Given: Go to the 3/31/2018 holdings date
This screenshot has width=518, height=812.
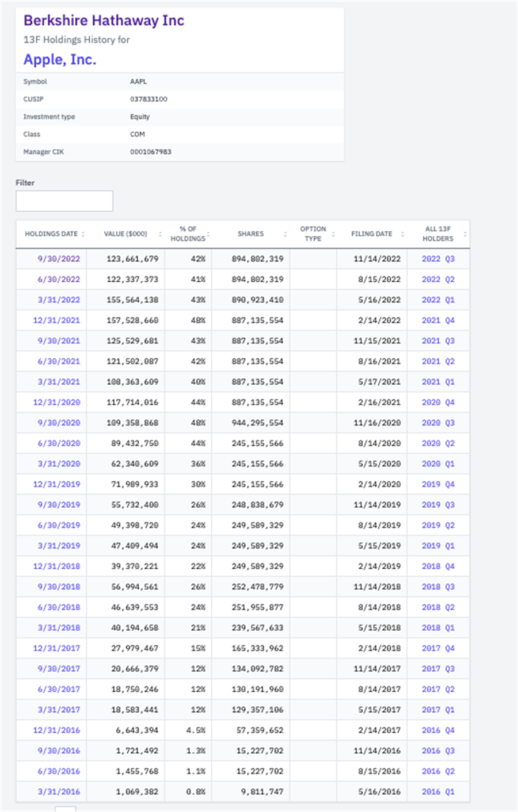Looking at the screenshot, I should coord(59,628).
